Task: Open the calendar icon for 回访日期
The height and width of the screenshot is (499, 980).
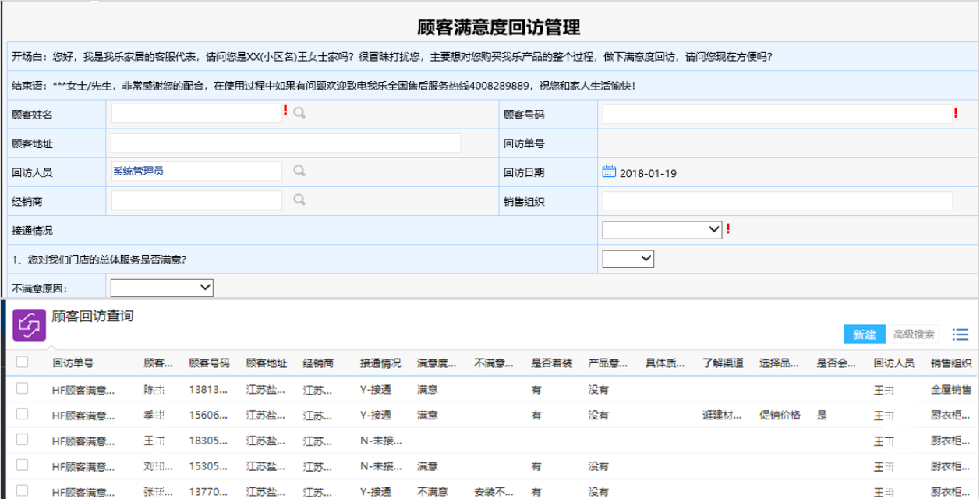Action: (x=609, y=172)
